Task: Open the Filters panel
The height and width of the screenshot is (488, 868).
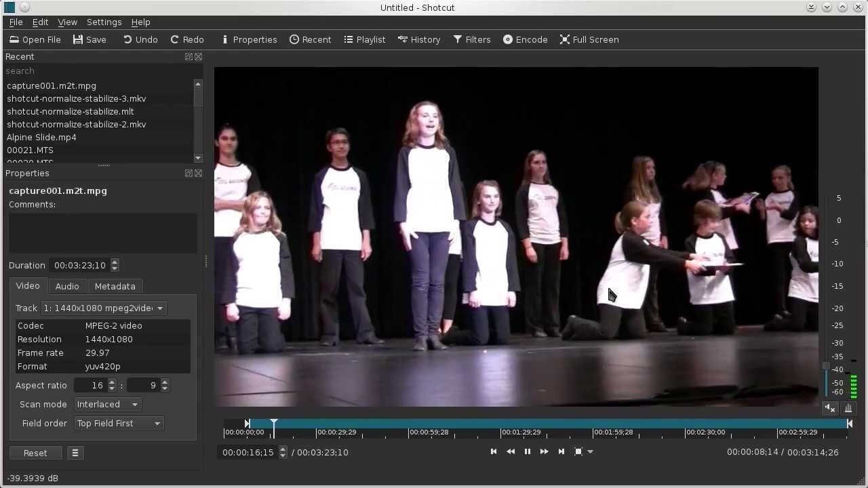Action: pos(472,39)
